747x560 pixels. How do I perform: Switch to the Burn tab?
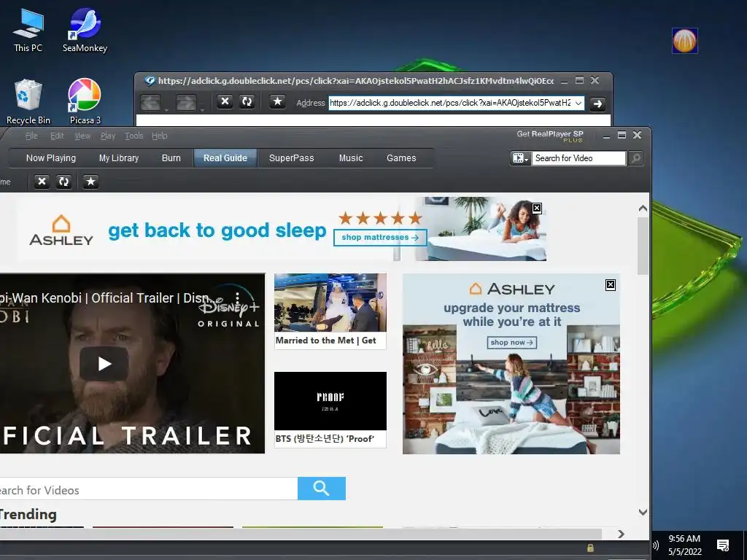pos(171,158)
